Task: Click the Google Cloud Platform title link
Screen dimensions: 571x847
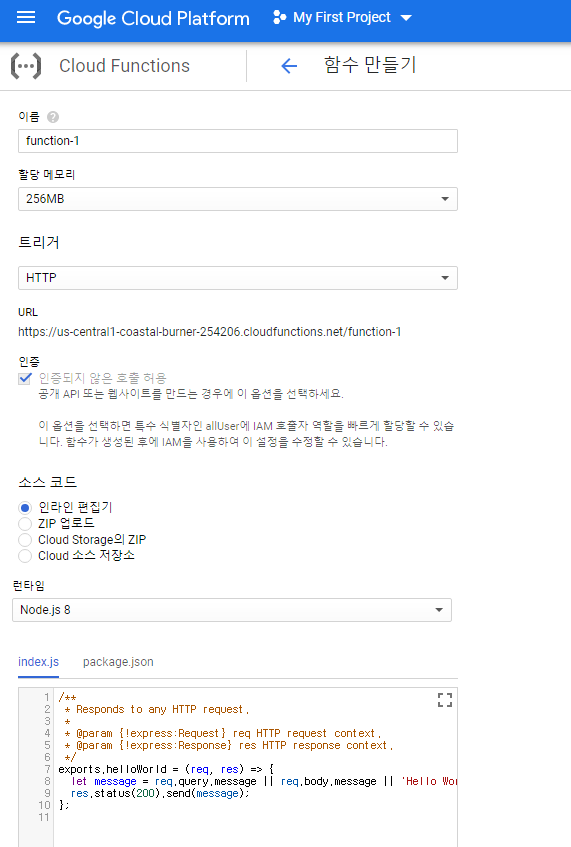Action: (x=153, y=18)
